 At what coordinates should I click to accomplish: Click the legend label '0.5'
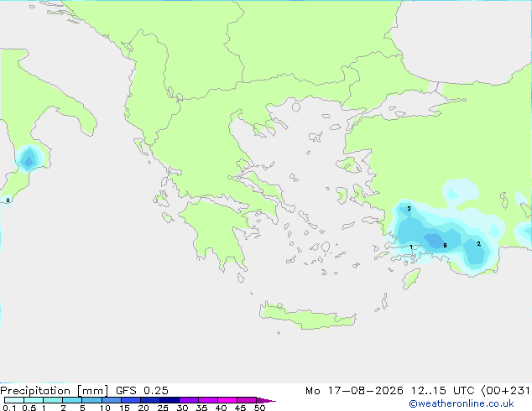tap(29, 408)
